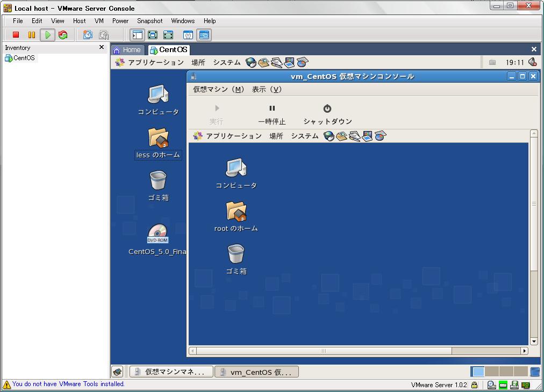Open the VM menu
Screen dimensions: 544x392
click(99, 21)
